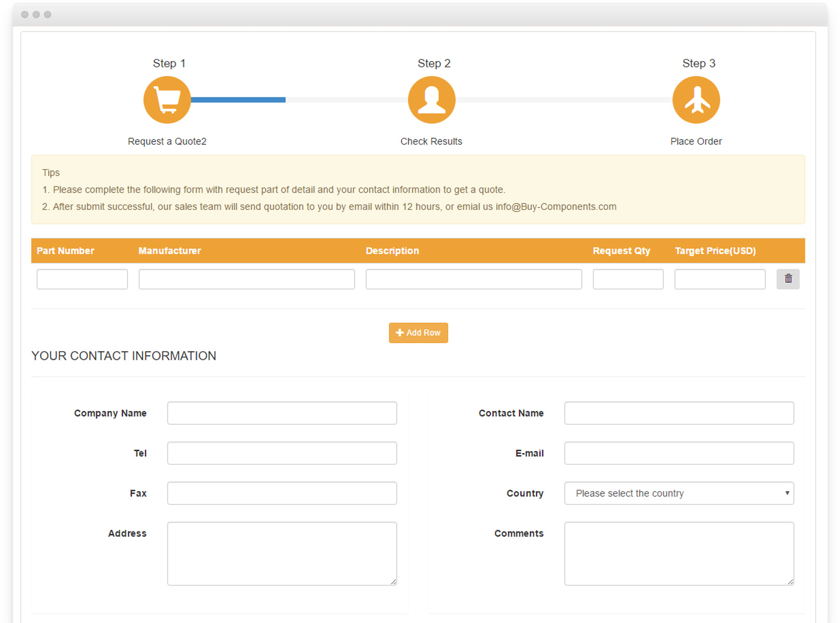Click the Add Row button
The width and height of the screenshot is (840, 623).
point(418,333)
